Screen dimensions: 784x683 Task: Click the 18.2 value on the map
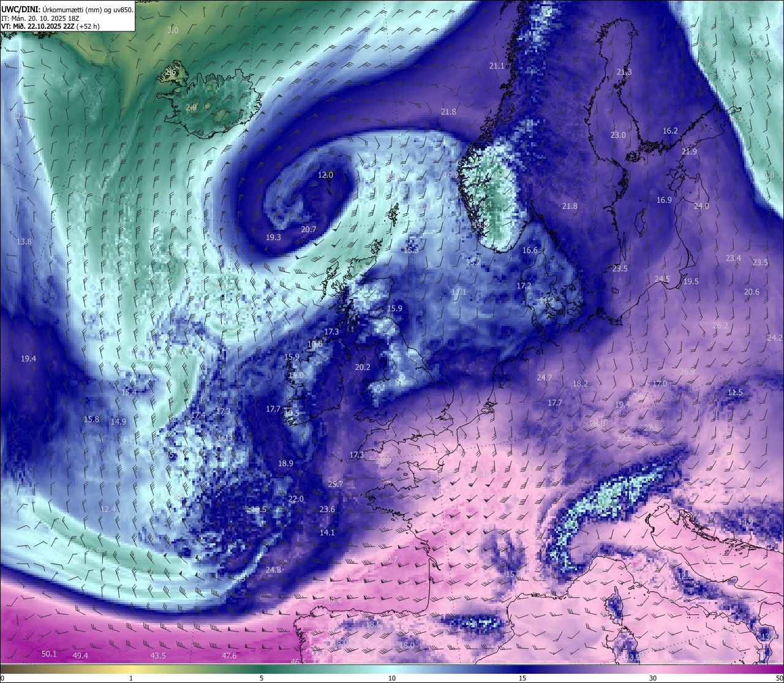pyautogui.click(x=580, y=384)
